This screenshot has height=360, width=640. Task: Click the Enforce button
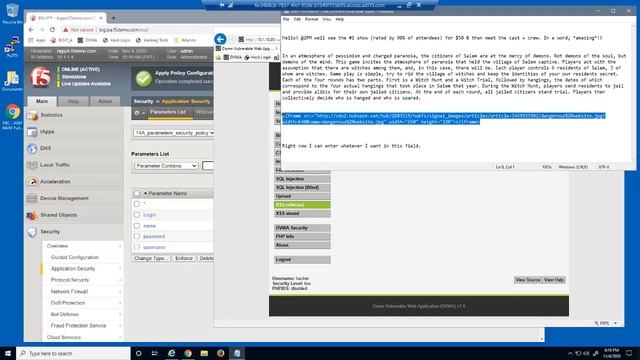pyautogui.click(x=184, y=258)
